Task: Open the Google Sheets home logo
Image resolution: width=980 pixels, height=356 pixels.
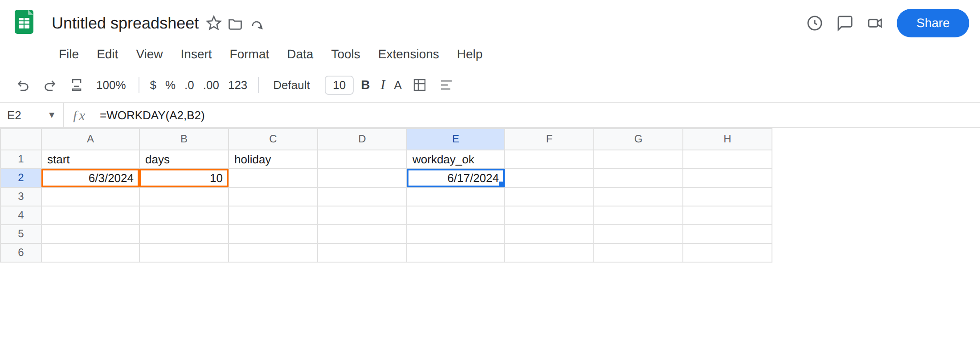Action: [x=24, y=22]
